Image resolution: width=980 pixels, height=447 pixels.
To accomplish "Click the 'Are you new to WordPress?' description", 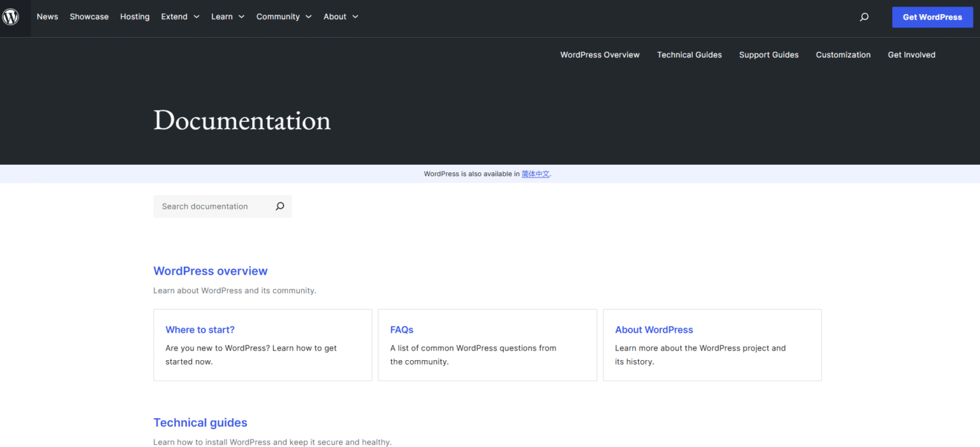I will point(251,355).
